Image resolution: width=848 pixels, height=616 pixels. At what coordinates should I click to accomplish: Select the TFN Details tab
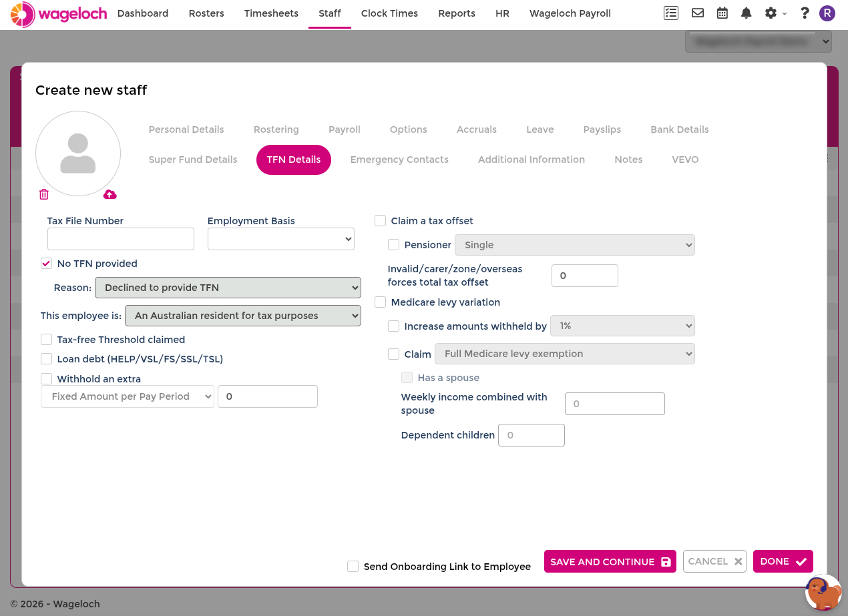point(294,160)
